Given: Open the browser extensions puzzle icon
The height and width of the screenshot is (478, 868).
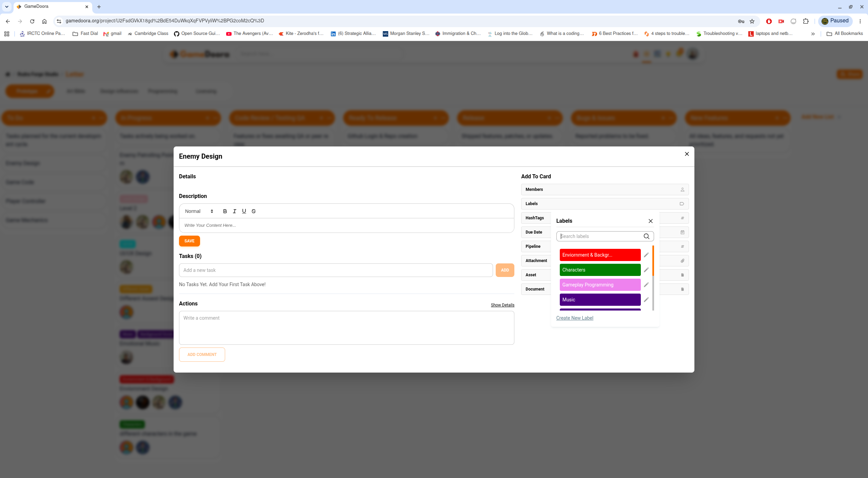Looking at the screenshot, I should click(x=806, y=21).
